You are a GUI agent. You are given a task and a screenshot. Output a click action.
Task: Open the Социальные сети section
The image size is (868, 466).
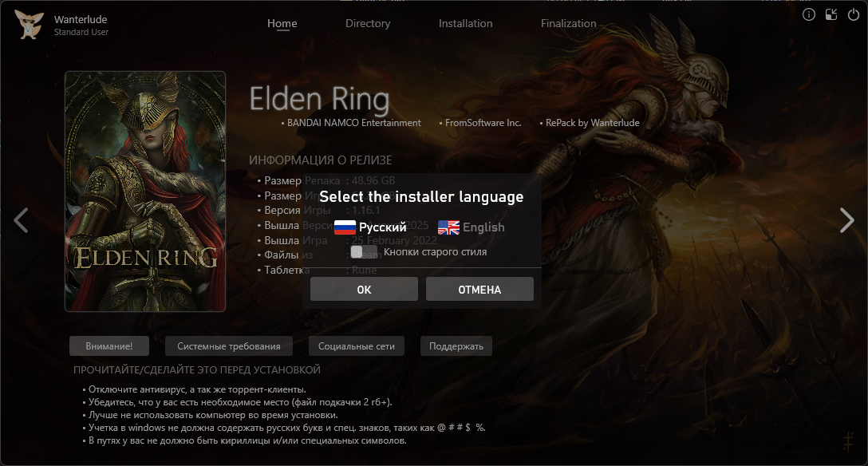click(357, 346)
